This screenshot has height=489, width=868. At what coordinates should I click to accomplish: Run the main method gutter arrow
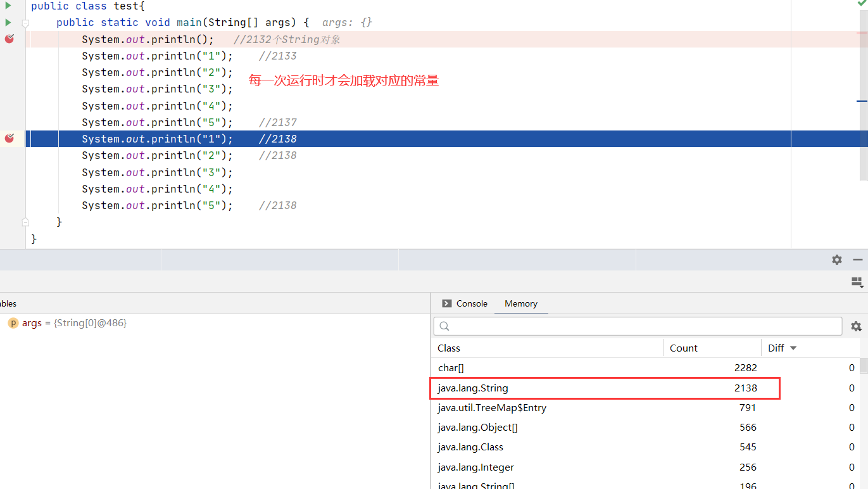tap(8, 22)
